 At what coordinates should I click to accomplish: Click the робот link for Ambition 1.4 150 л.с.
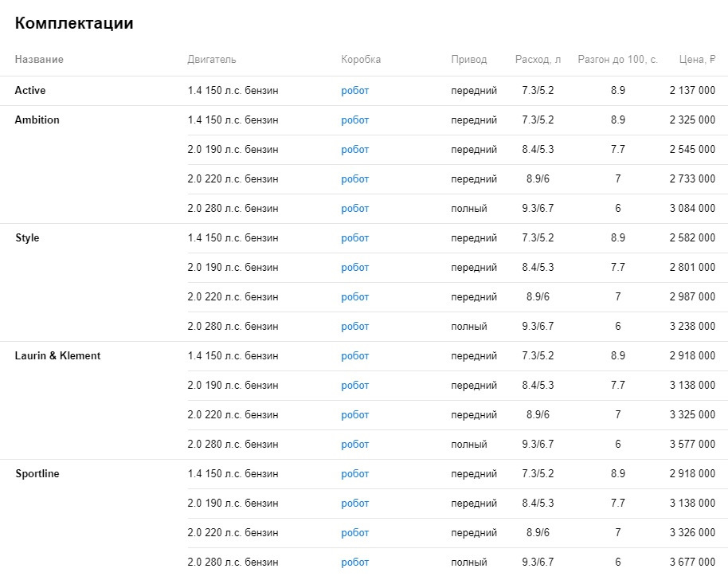(x=354, y=120)
